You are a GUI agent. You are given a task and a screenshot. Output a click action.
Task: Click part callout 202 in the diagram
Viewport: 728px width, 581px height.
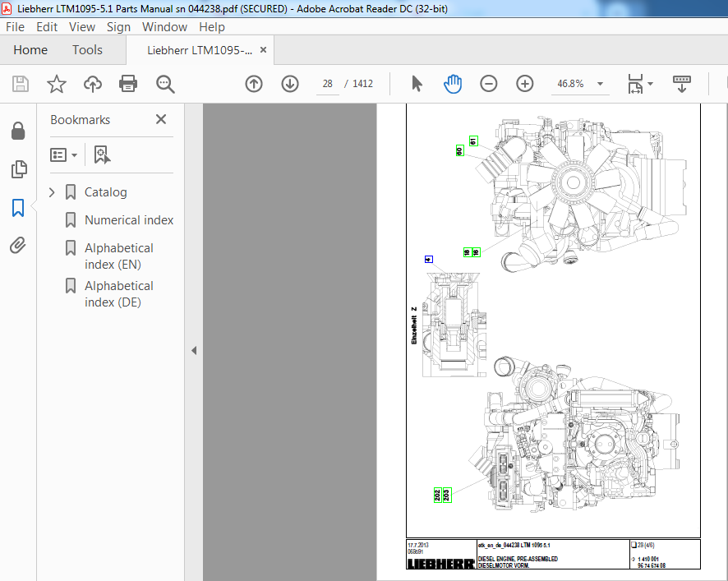coord(437,495)
